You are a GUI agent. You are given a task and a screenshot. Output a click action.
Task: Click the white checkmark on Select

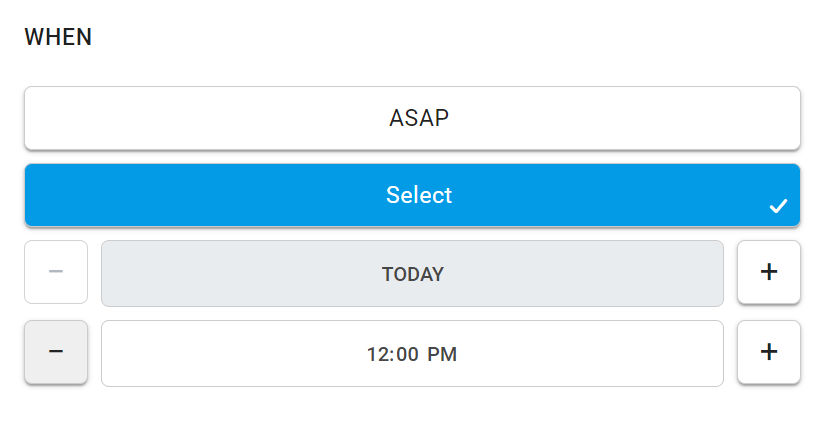coord(778,206)
